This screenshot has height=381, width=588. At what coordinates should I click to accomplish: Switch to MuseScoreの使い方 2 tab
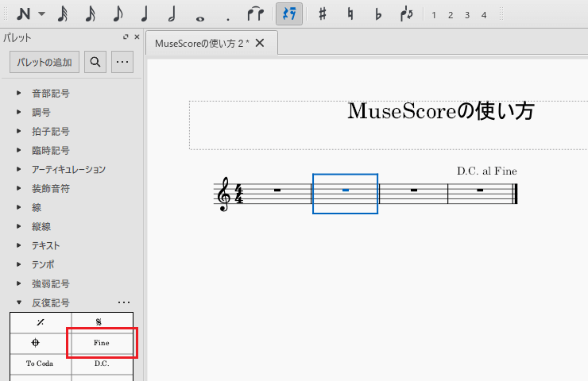click(x=202, y=44)
